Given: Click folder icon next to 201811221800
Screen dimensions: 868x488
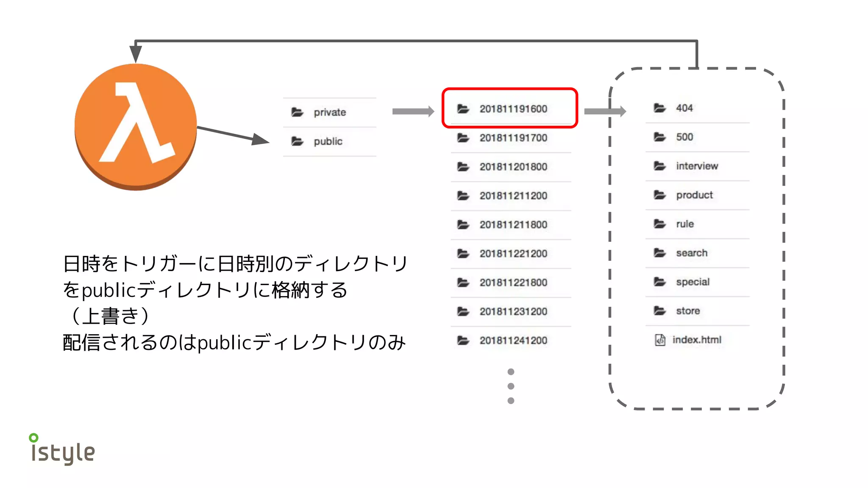Looking at the screenshot, I should (x=463, y=283).
